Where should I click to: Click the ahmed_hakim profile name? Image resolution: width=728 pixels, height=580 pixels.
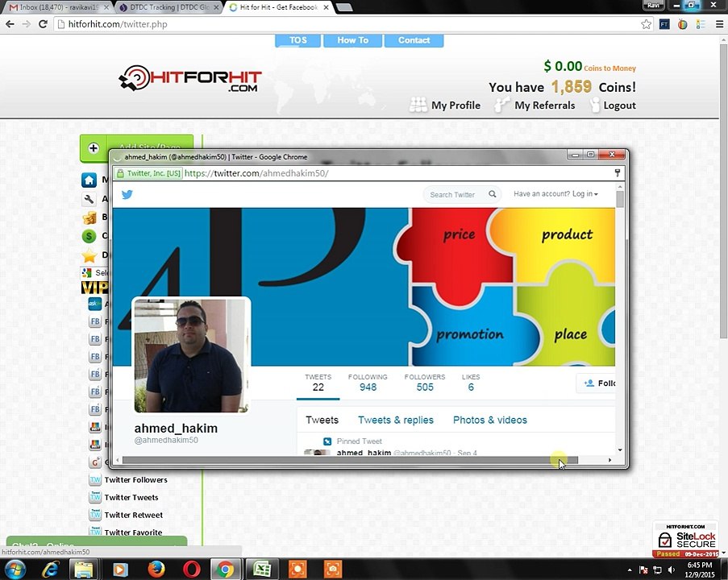click(x=176, y=429)
